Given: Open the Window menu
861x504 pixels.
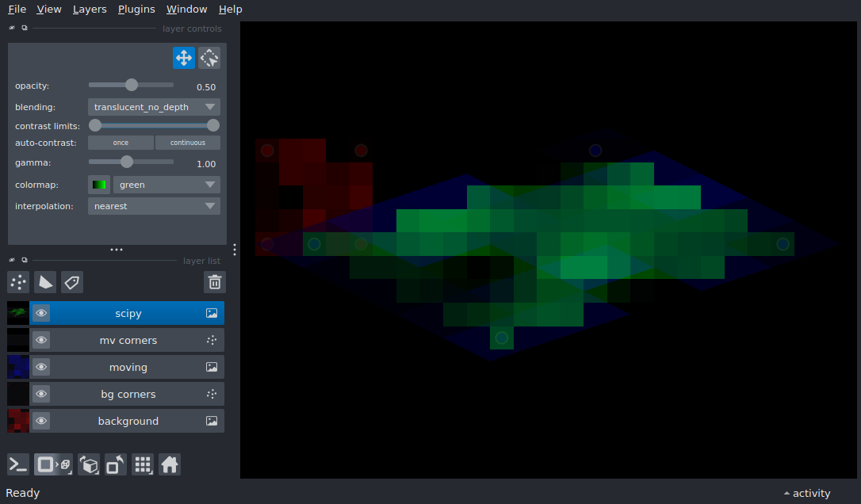Looking at the screenshot, I should click(x=186, y=10).
